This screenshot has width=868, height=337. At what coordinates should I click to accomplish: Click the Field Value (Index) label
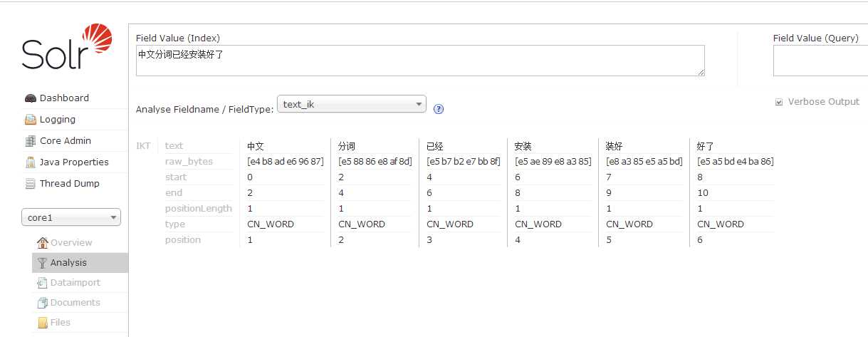point(178,38)
